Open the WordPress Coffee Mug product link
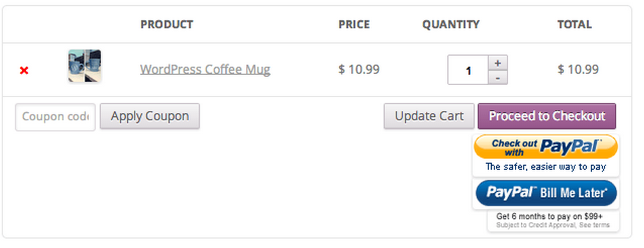Viewport: 644px width, 248px height. pyautogui.click(x=205, y=69)
